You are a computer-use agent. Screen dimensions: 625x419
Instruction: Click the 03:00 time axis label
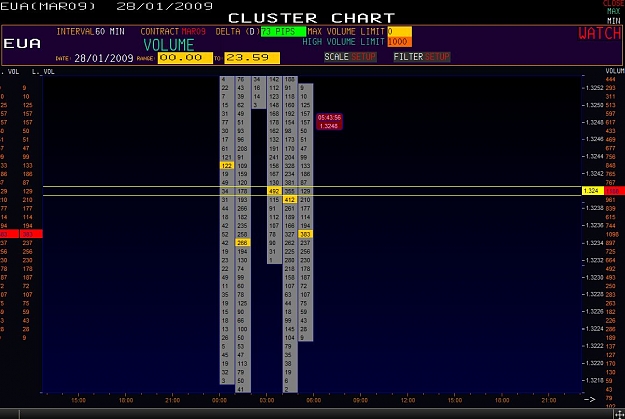(266, 400)
